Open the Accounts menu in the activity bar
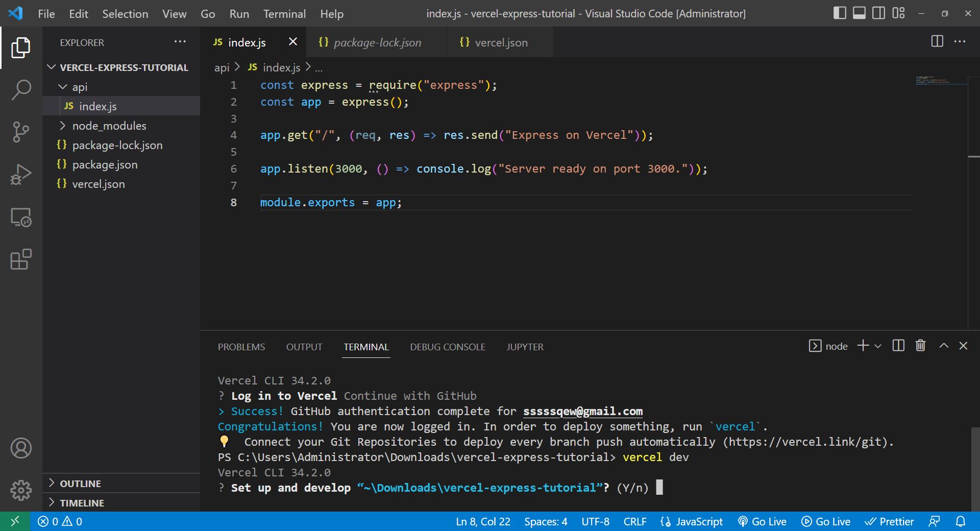 (21, 448)
